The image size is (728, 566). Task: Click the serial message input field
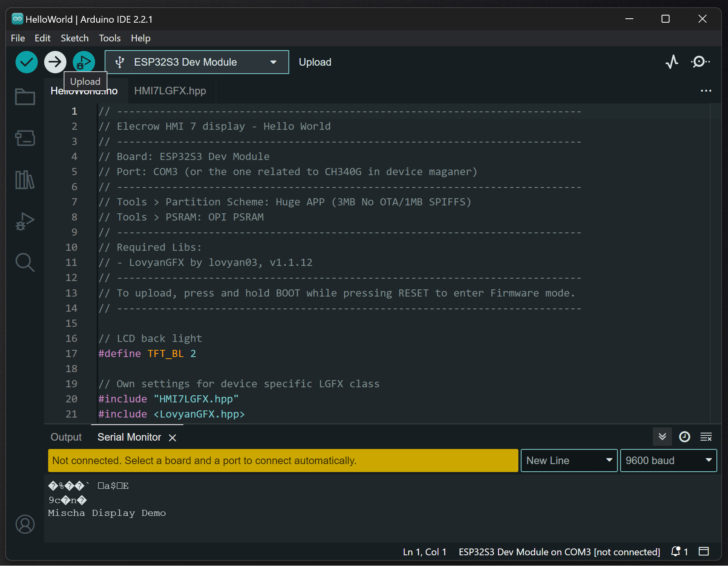coord(283,461)
